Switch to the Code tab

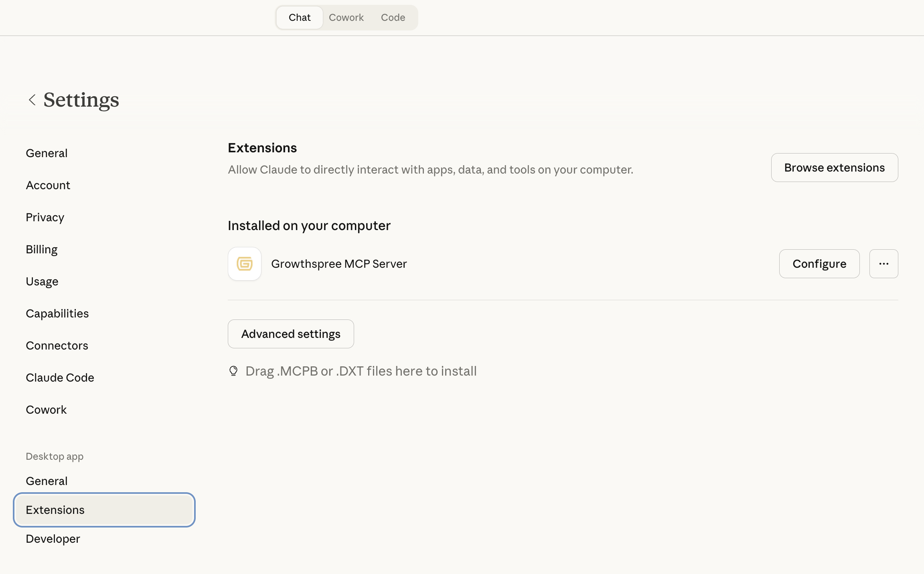(x=393, y=17)
